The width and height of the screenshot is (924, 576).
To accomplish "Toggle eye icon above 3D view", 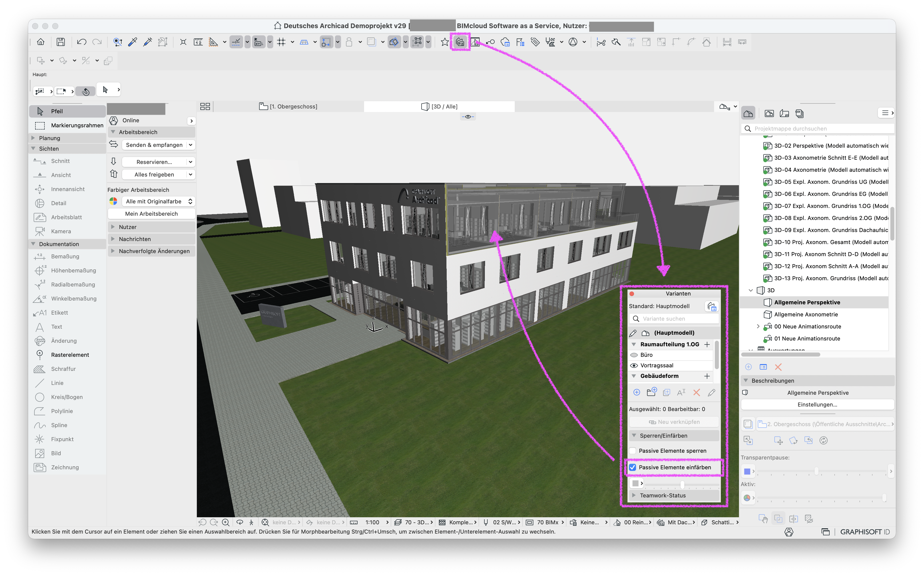I will click(468, 117).
